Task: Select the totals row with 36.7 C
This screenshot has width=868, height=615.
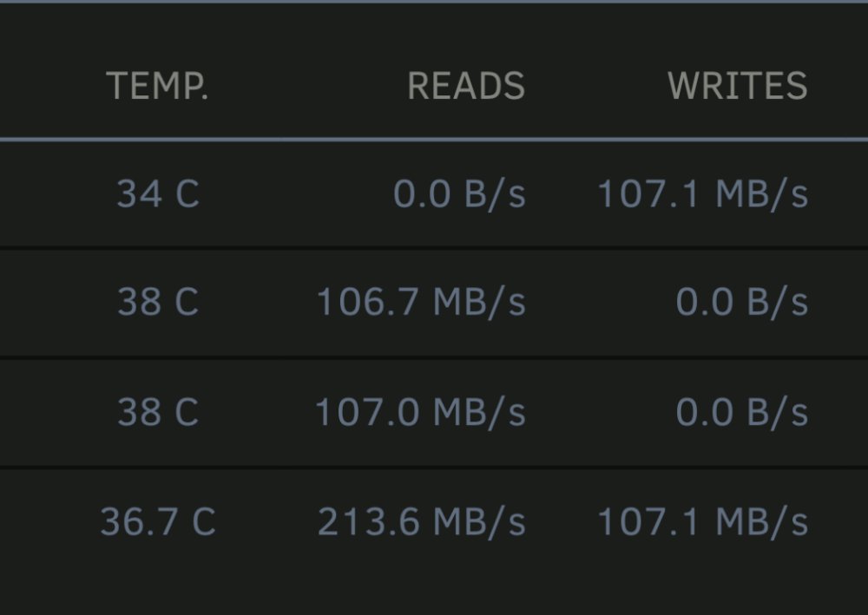Action: click(434, 522)
